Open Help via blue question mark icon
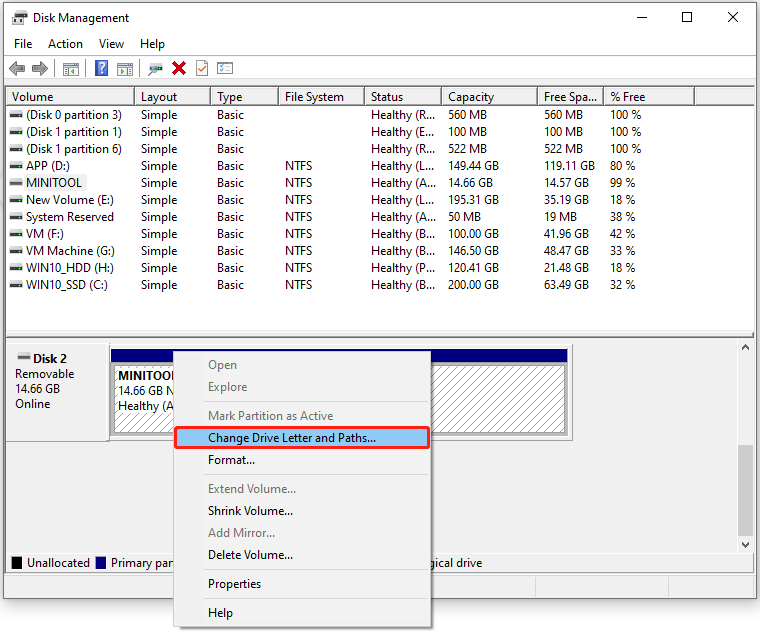This screenshot has width=760, height=632. point(101,68)
